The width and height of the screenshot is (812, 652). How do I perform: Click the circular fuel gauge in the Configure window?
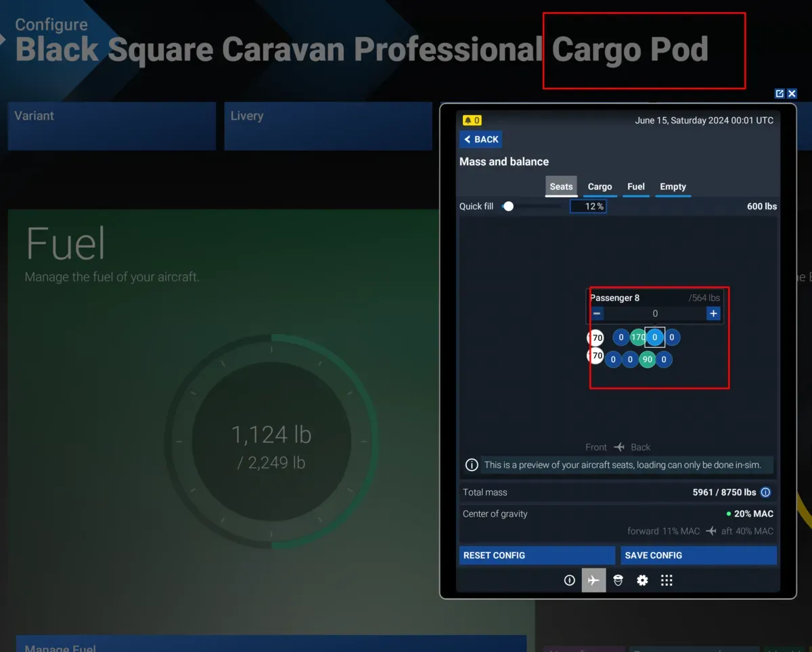(271, 441)
